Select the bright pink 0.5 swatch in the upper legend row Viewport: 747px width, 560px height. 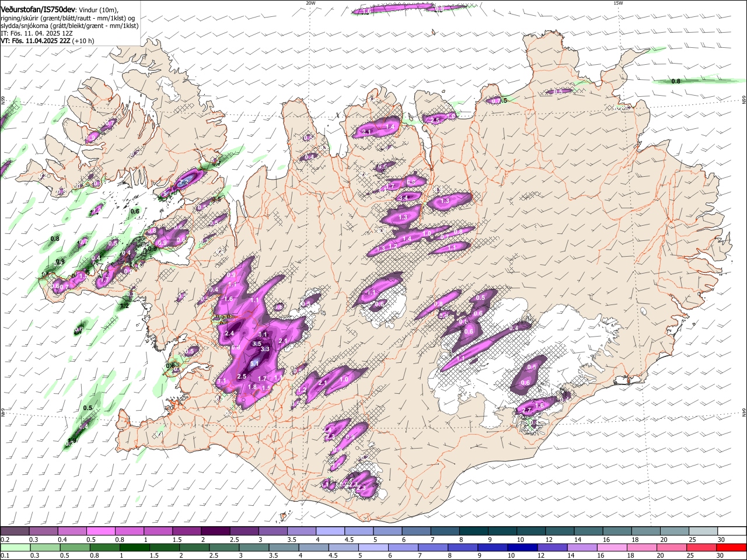(x=100, y=531)
